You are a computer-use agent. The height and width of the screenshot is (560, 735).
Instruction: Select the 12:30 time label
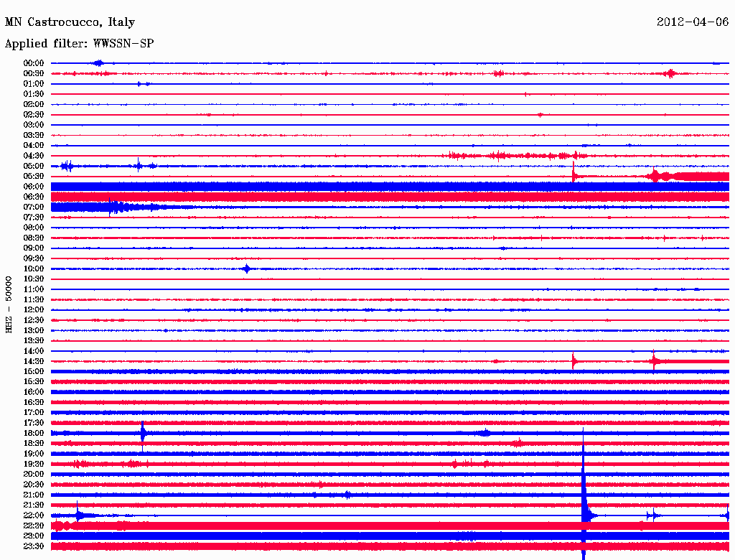34,320
